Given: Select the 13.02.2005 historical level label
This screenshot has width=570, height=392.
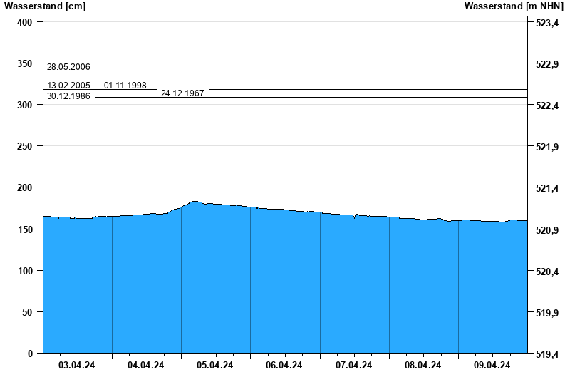Looking at the screenshot, I should tap(68, 86).
